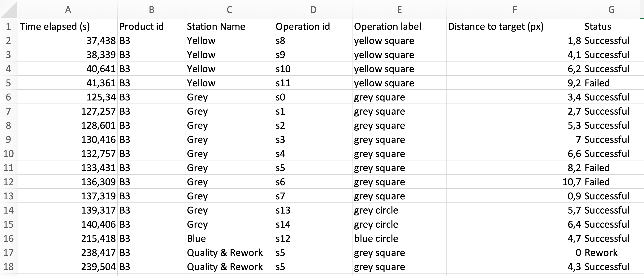Click operation id cell s3

pos(313,139)
